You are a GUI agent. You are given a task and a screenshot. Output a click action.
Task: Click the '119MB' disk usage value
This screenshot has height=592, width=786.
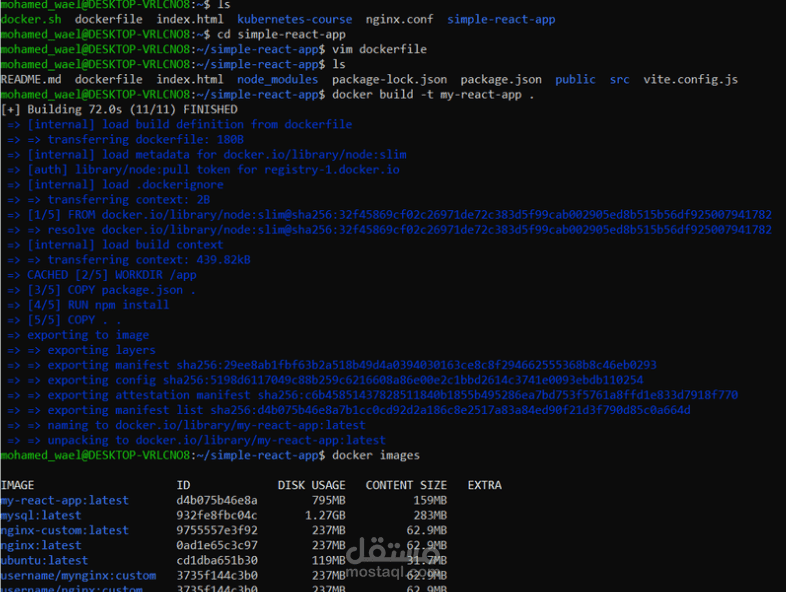[328, 561]
